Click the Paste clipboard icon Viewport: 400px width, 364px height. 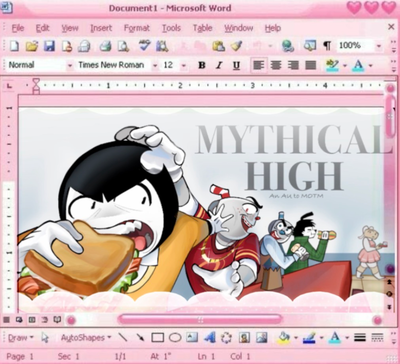click(x=218, y=46)
